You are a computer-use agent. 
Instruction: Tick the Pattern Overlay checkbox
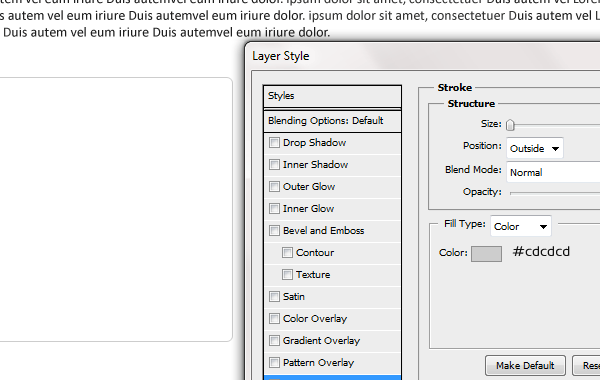pyautogui.click(x=274, y=363)
